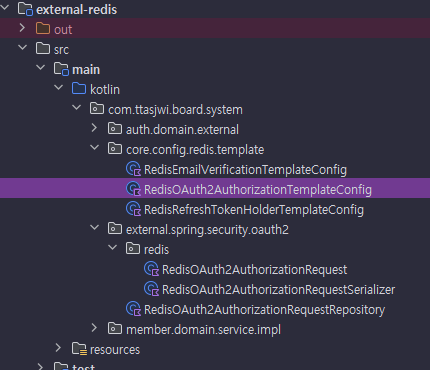Click the src folder icon

(43, 49)
